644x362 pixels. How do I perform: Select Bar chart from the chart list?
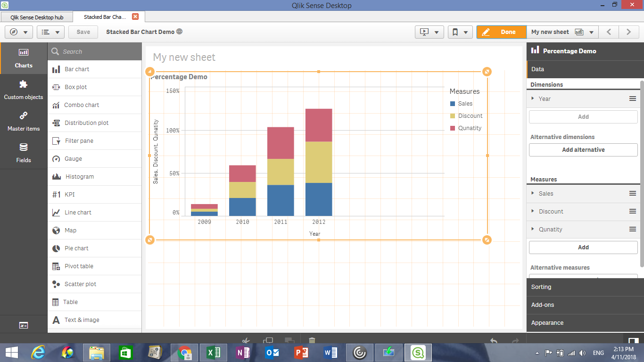click(94, 69)
